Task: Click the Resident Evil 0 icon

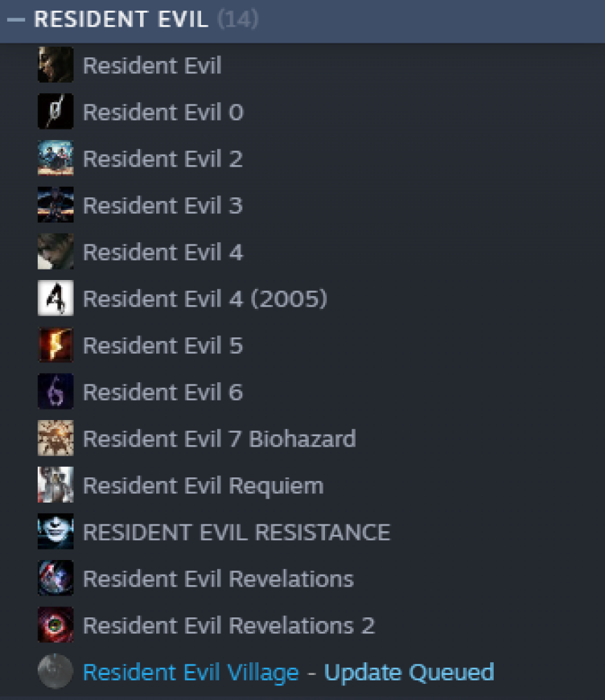Action: click(x=55, y=111)
